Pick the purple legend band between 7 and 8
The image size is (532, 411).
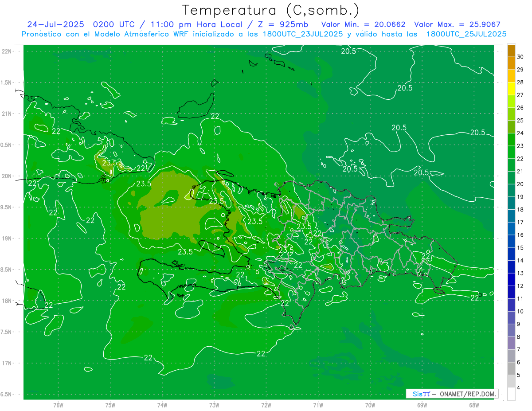[x=511, y=343]
